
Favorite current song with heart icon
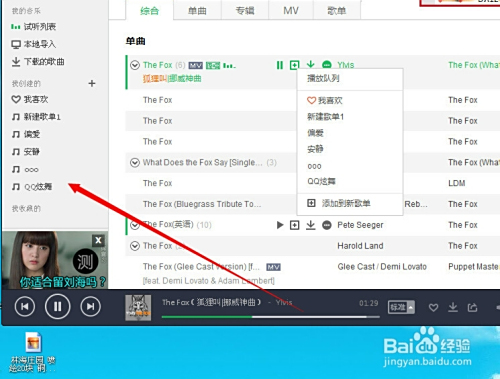click(433, 307)
